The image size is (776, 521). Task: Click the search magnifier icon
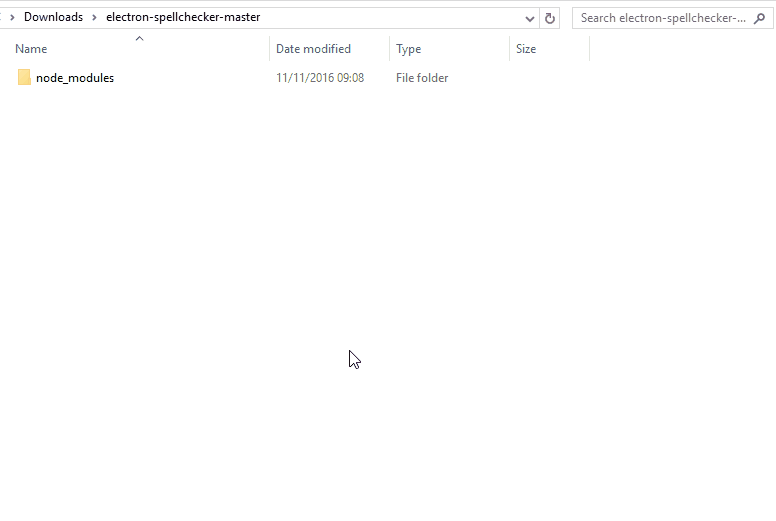(759, 18)
